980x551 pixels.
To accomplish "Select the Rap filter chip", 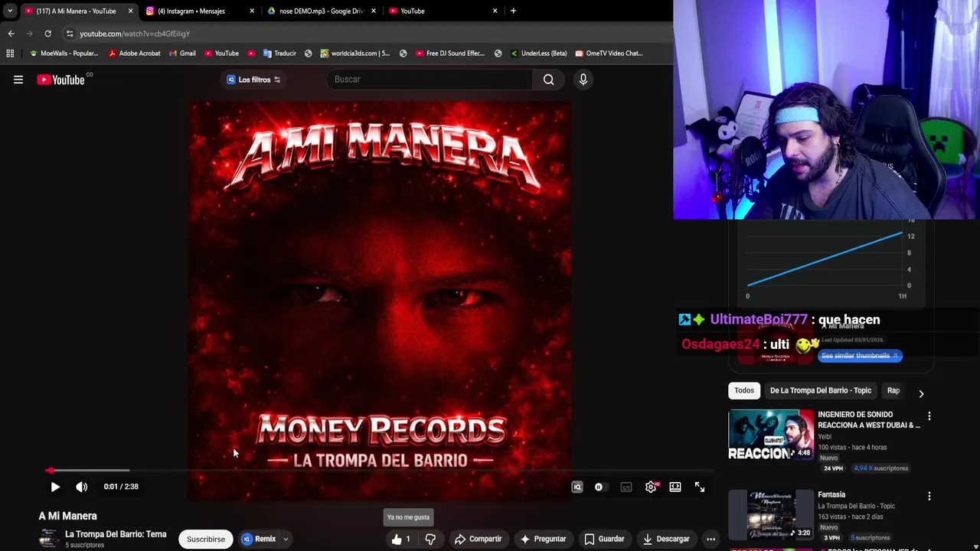I will tap(893, 390).
